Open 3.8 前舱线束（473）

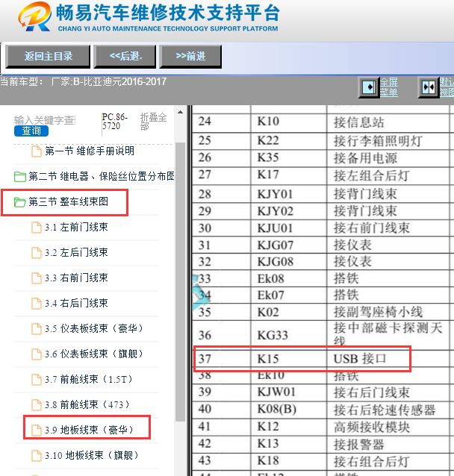point(87,404)
